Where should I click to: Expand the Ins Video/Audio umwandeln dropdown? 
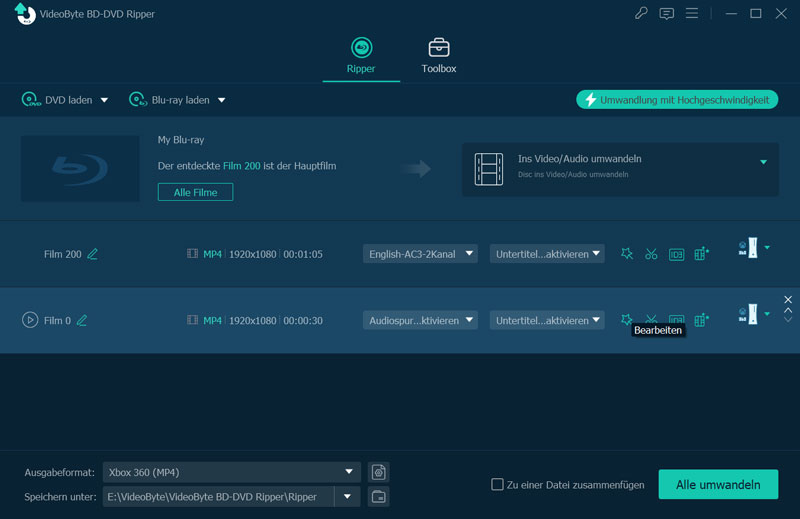click(763, 162)
